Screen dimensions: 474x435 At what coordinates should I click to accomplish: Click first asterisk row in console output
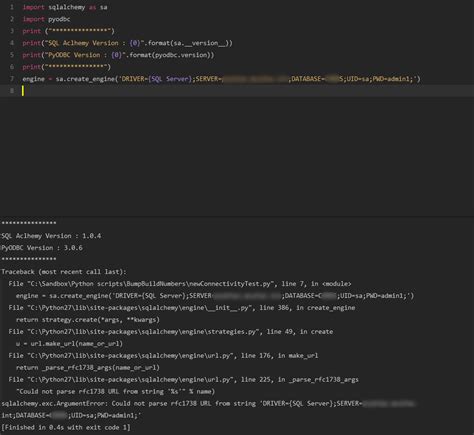click(29, 223)
